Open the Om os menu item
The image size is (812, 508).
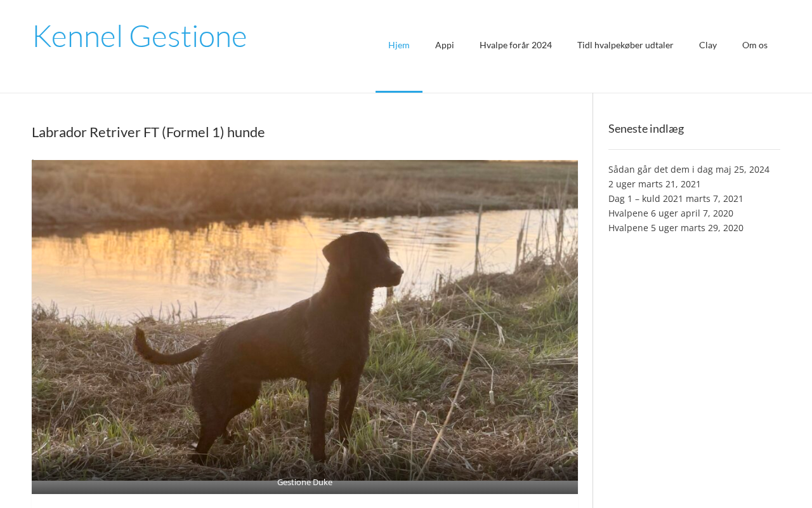point(755,45)
